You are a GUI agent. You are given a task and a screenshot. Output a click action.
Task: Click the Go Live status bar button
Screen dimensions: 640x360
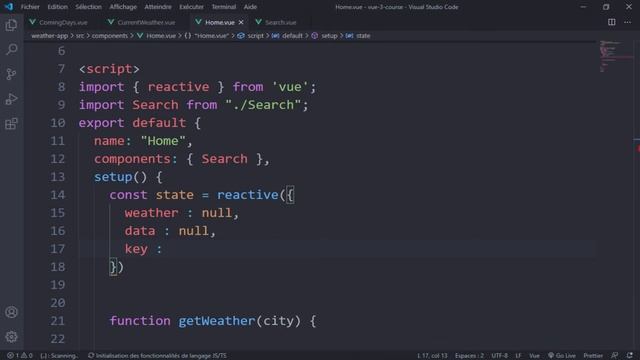point(562,356)
